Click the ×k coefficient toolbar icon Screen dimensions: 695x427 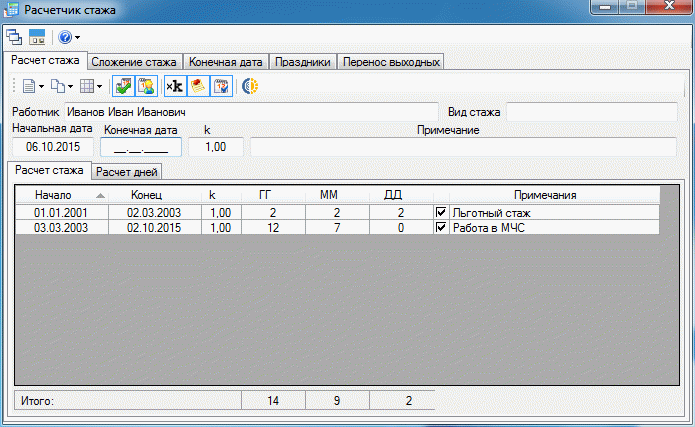tap(174, 87)
